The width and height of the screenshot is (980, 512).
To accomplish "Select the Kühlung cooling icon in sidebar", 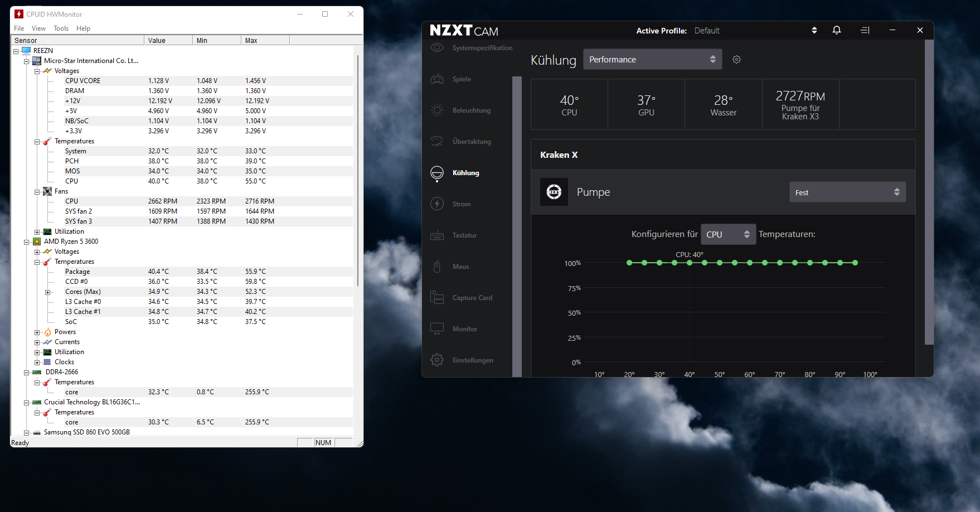I will (437, 173).
